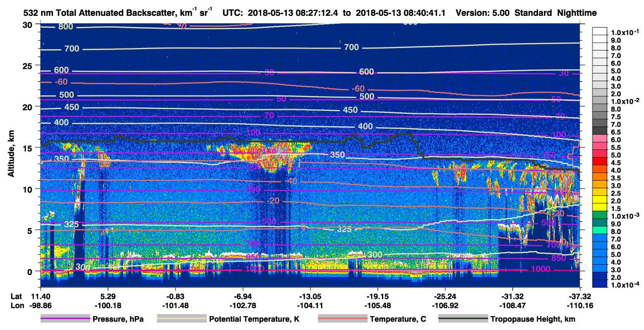644x330 pixels.
Task: Click the latitude value '11.40'
Action: pyautogui.click(x=40, y=297)
